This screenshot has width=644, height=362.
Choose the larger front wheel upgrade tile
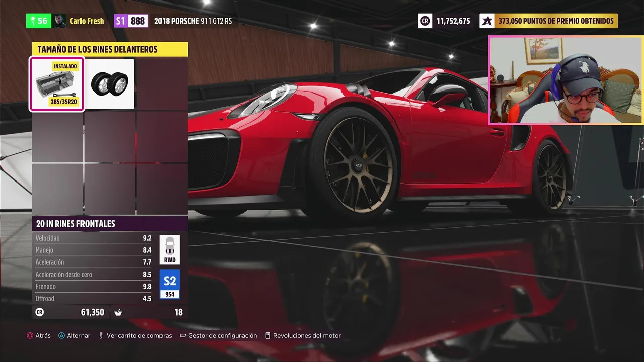[110, 84]
